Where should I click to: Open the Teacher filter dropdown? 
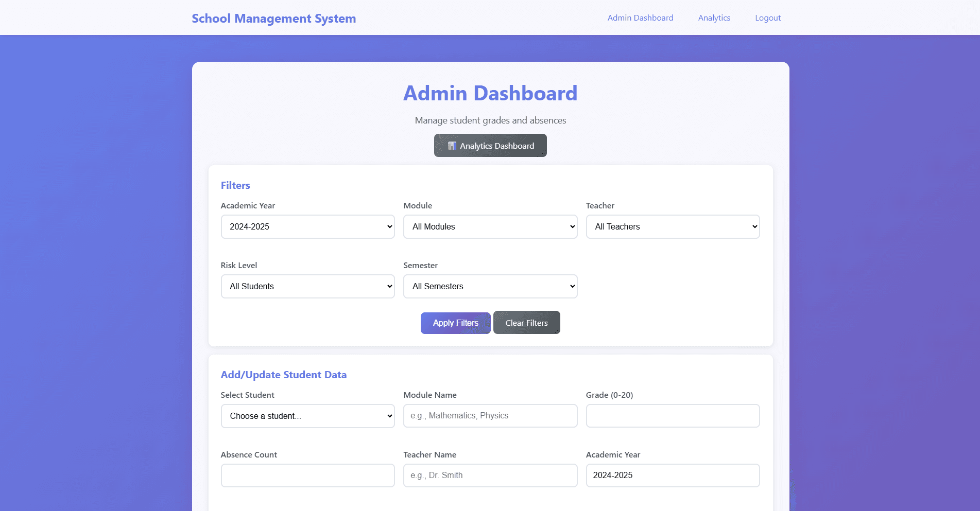point(672,227)
